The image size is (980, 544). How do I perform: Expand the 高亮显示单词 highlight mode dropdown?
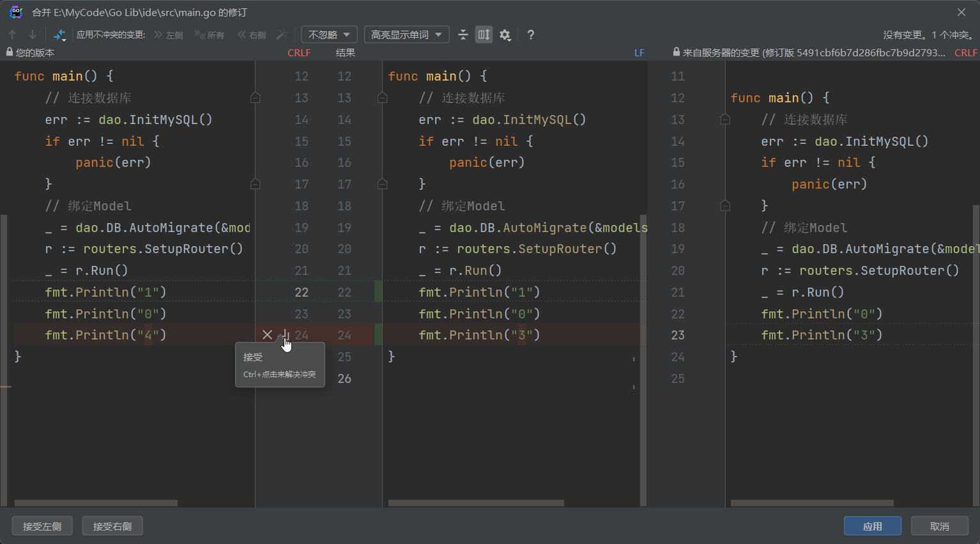coord(406,35)
